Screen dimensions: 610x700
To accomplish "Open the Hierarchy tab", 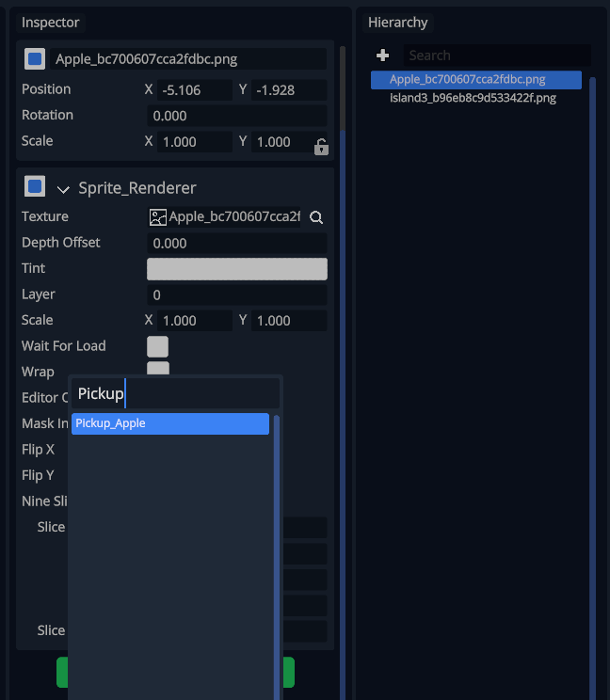I will point(397,23).
